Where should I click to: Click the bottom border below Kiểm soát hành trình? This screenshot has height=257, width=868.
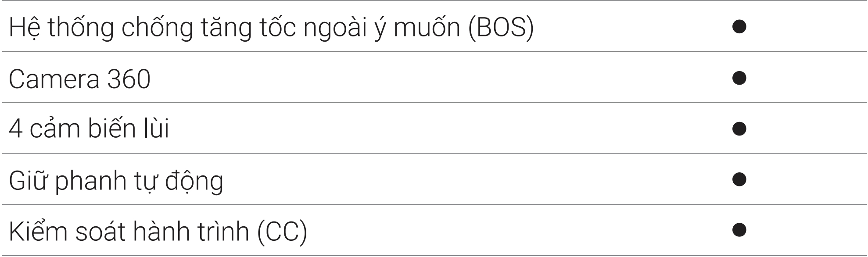tap(434, 255)
